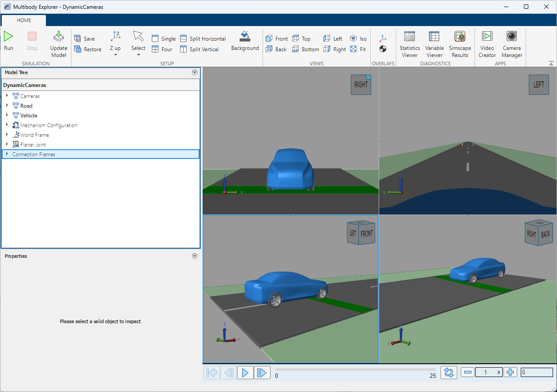Toggle the loop playback button

click(449, 373)
